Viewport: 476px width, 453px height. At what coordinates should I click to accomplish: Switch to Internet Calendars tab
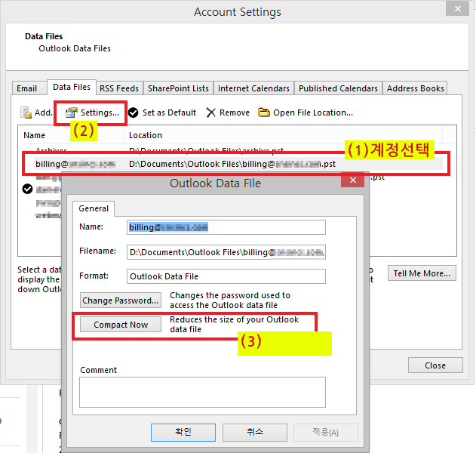(253, 88)
